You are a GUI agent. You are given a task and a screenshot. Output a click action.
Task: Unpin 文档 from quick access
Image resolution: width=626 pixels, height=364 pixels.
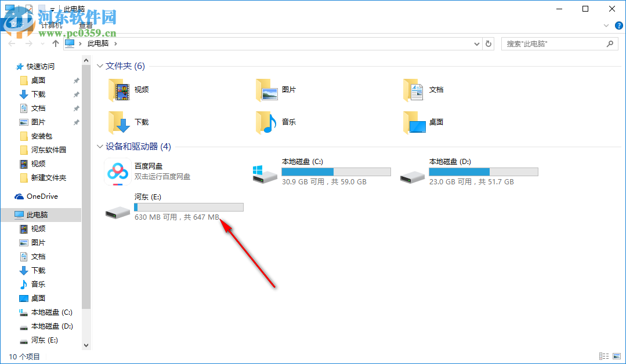click(76, 108)
